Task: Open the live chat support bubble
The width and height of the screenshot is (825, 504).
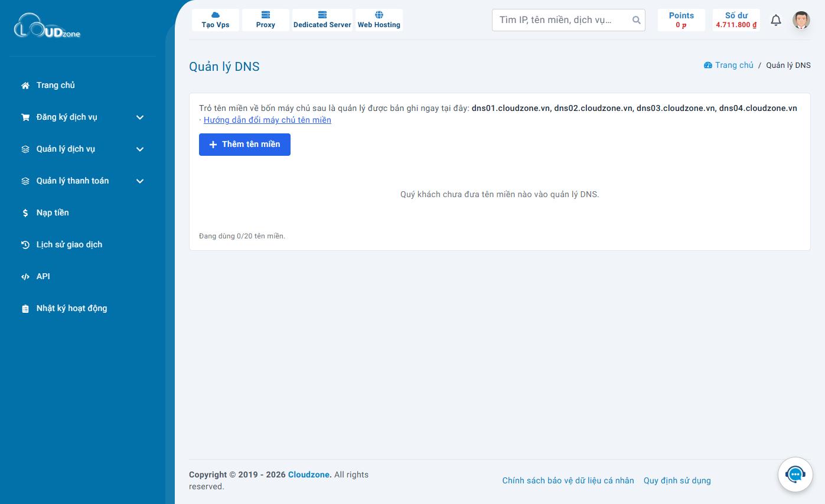Action: click(795, 474)
